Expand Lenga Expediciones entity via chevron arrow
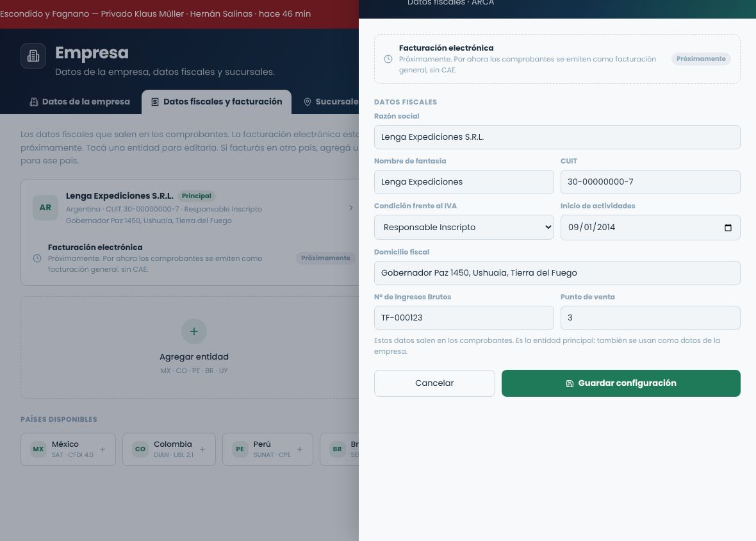Viewport: 756px width, 541px height. pos(350,207)
